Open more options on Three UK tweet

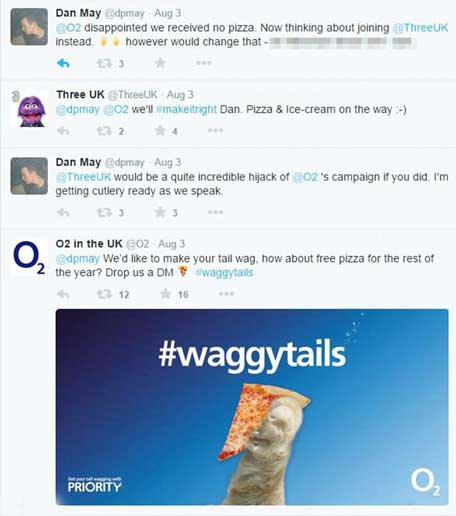(215, 131)
